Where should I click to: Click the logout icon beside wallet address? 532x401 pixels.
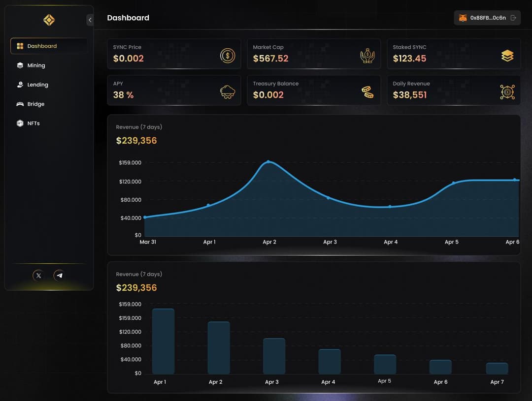[x=513, y=18]
